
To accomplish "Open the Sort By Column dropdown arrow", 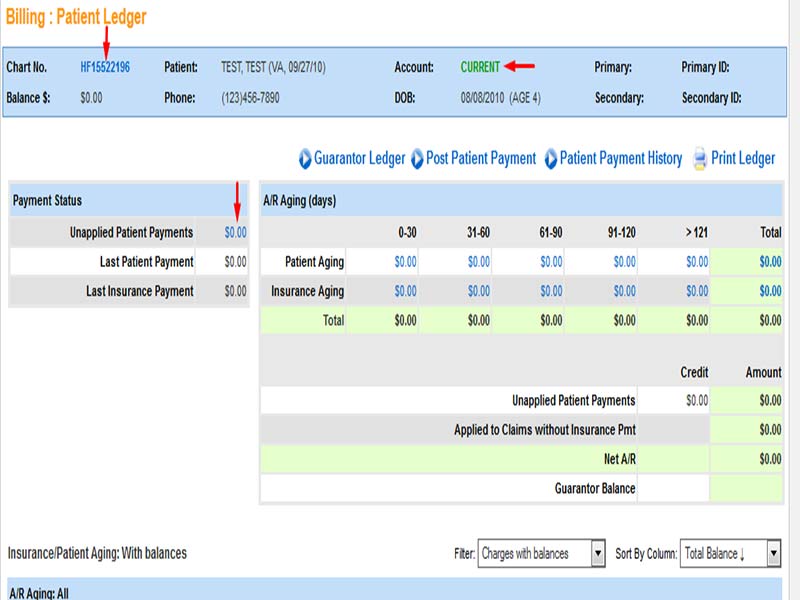I will pyautogui.click(x=774, y=554).
